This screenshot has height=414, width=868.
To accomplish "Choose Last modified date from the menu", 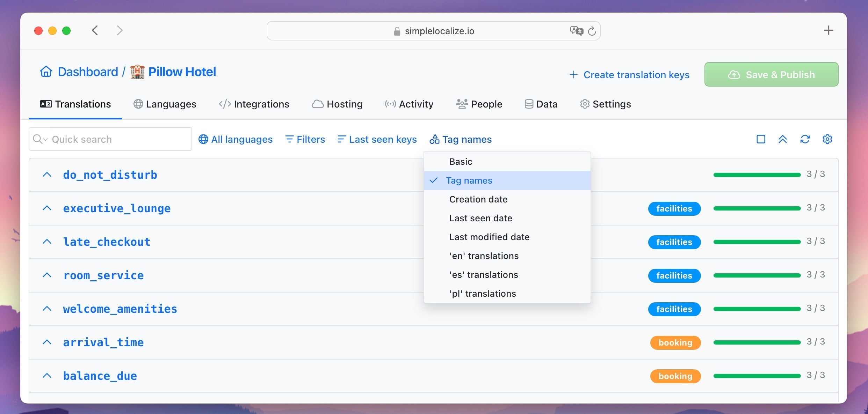I will tap(507, 237).
